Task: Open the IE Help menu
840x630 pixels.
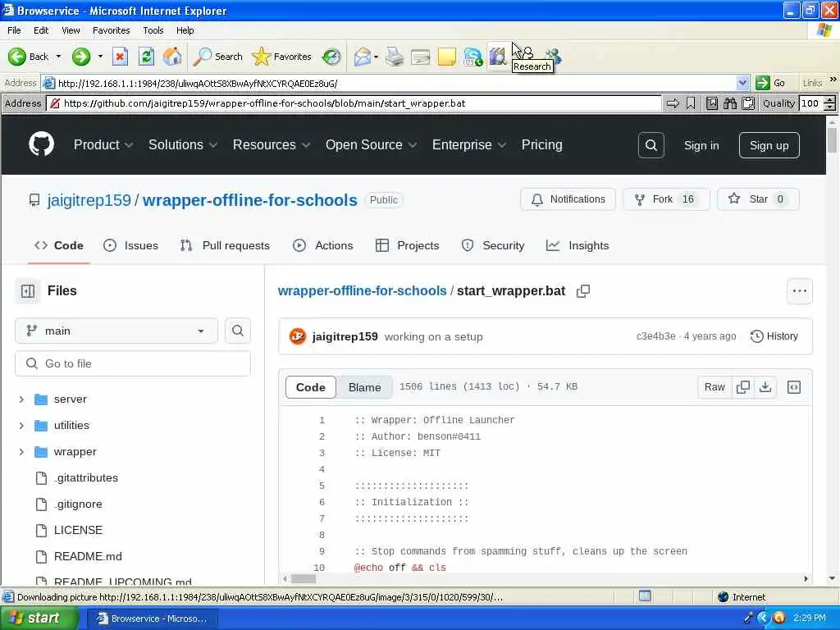Action: [x=185, y=30]
